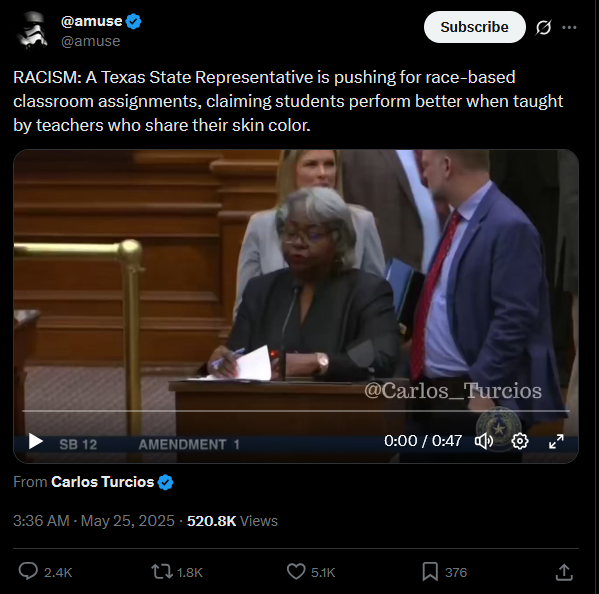Open Carlos Turcios source profile
Screen dimensions: 599x594
(102, 482)
